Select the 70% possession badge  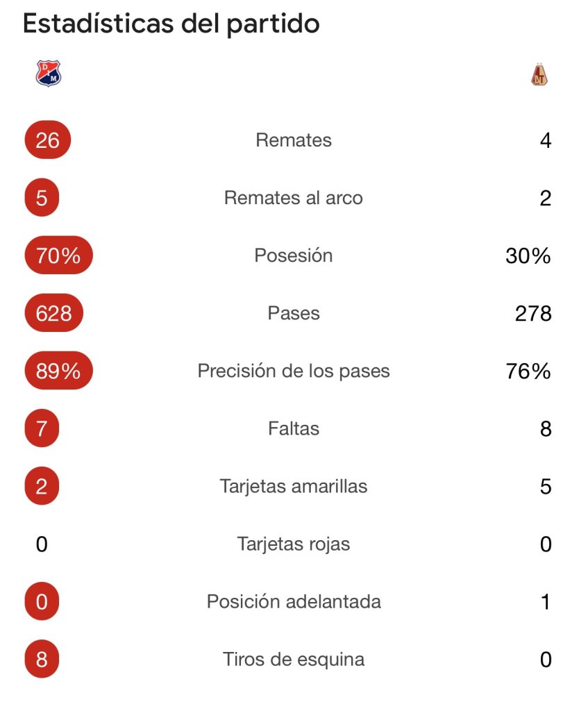click(x=58, y=255)
